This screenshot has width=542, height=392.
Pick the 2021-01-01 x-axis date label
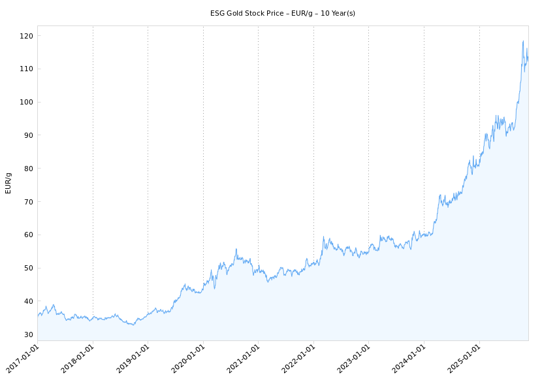point(244,358)
